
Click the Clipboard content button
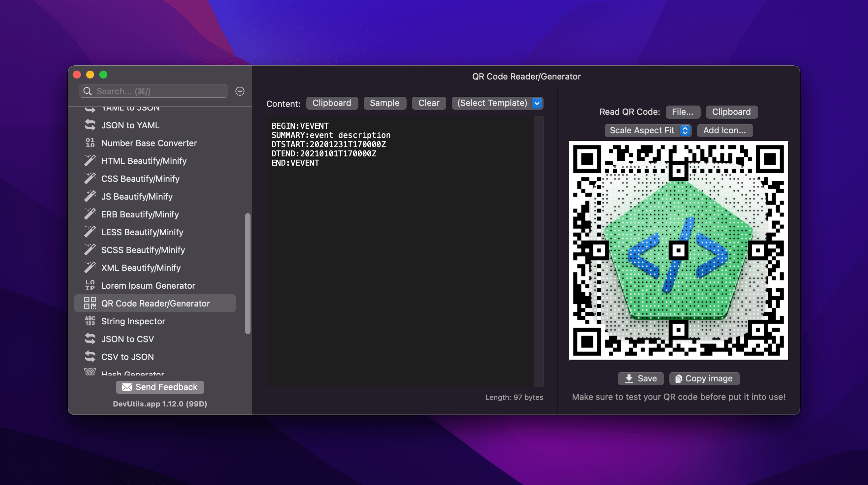pos(332,103)
